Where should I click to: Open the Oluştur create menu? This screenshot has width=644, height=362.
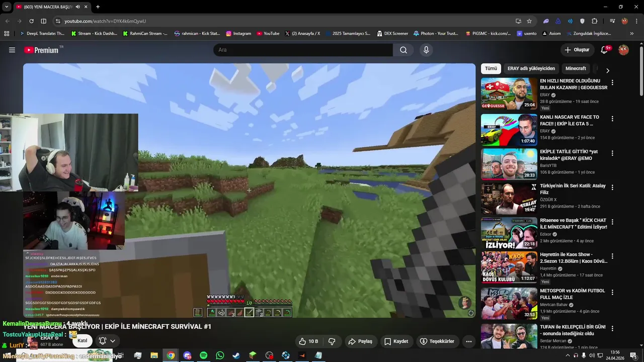577,50
